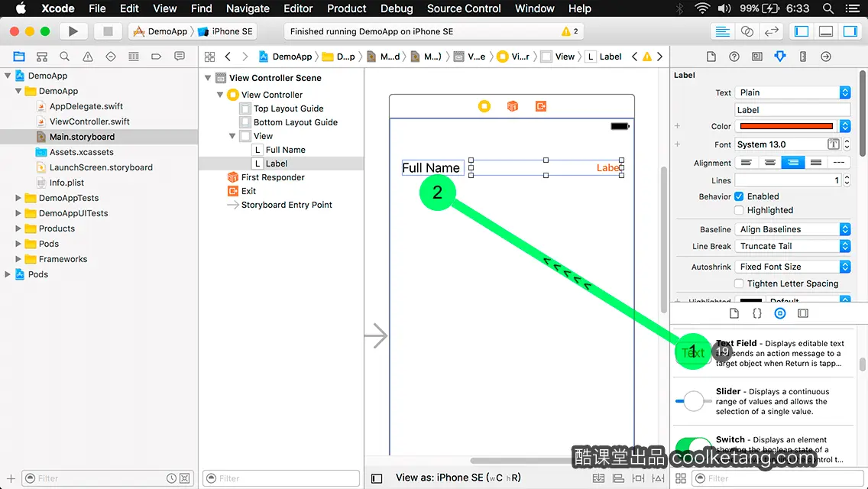Show the Media library
The width and height of the screenshot is (868, 489).
pos(803,313)
